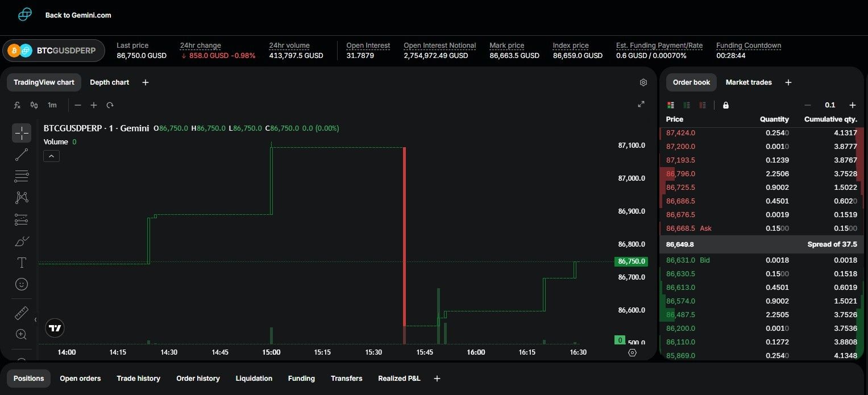The width and height of the screenshot is (868, 395).
Task: Open the BTCGUSDPERP pair selector
Action: pos(54,51)
